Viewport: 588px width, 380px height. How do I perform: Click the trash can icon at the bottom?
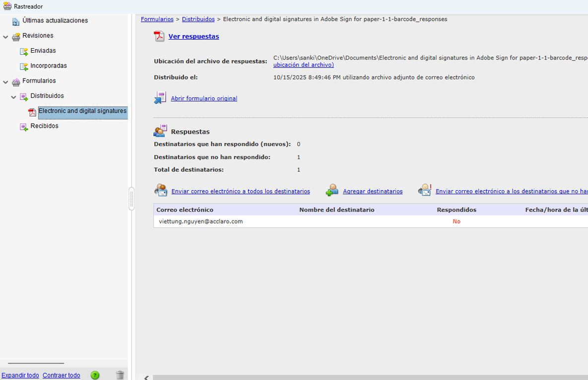(x=120, y=375)
